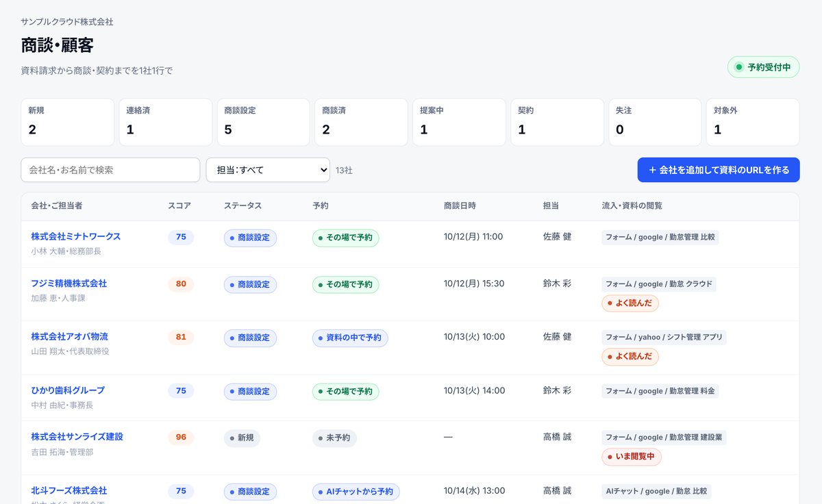Screen dimensions: 822x504
Task: Open the 株式会社アオバ物流 company link
Action: (69, 337)
